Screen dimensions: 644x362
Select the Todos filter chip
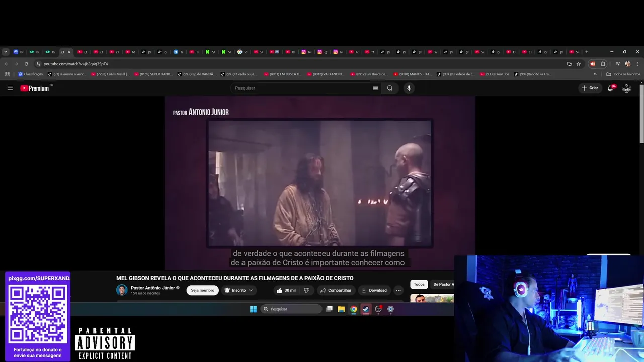pyautogui.click(x=419, y=284)
